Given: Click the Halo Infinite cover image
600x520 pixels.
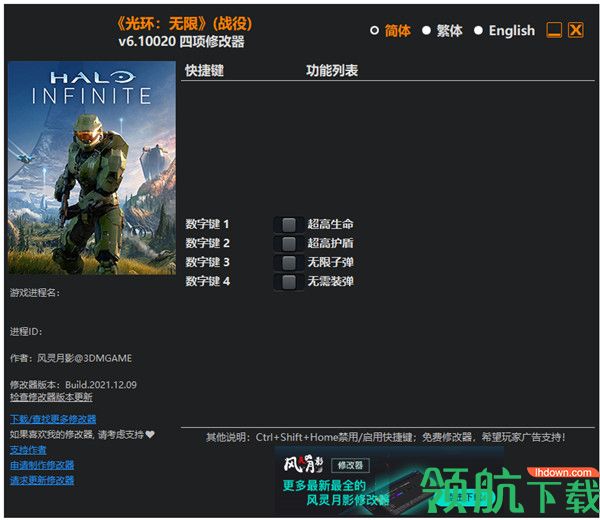Looking at the screenshot, I should [x=92, y=168].
